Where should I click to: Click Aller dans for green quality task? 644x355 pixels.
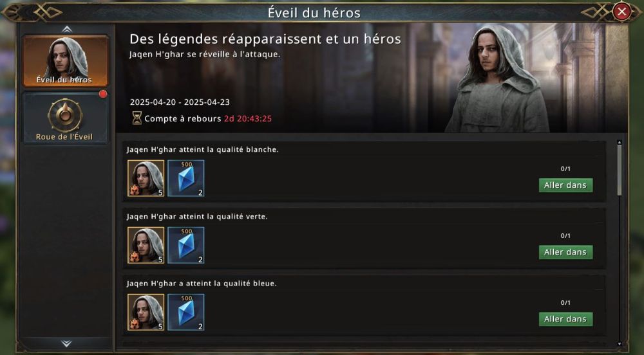point(565,252)
